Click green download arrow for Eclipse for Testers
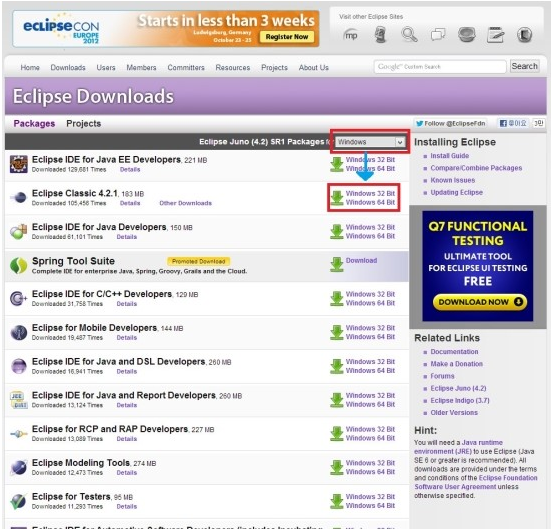This screenshot has height=532, width=554. [337, 501]
